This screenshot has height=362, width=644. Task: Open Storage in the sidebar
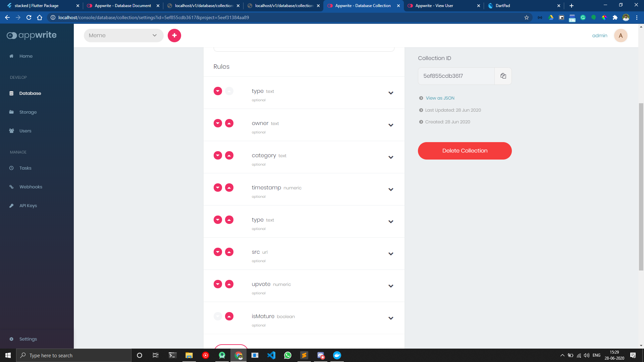click(28, 112)
